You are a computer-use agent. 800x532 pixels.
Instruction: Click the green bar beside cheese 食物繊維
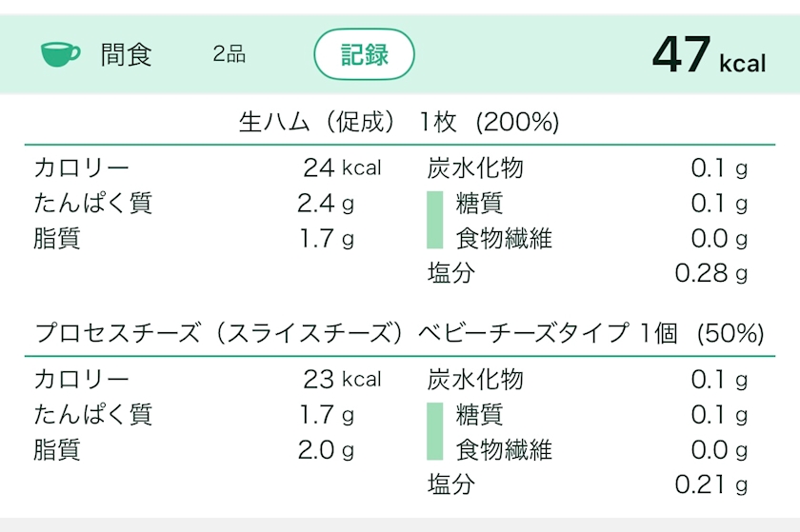(434, 449)
